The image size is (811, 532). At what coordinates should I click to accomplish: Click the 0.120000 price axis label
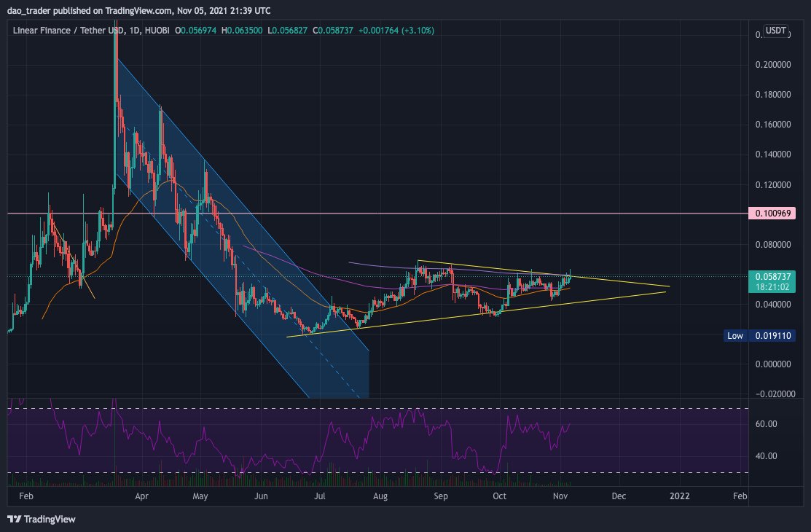[772, 185]
